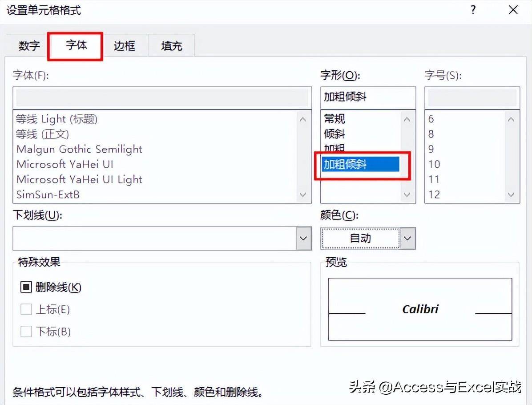The width and height of the screenshot is (532, 405).
Task: Select font size 8
Action: click(431, 134)
